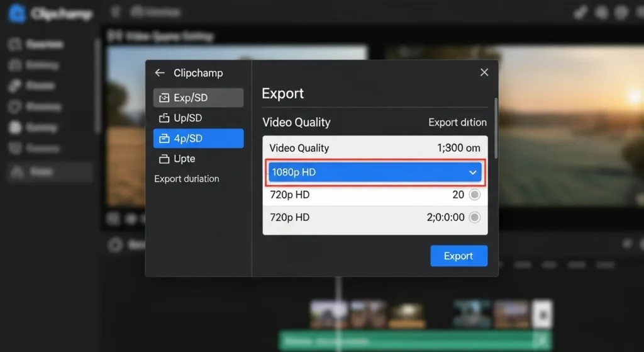Click the pen icon in the top right
This screenshot has height=352, width=644.
tap(580, 13)
